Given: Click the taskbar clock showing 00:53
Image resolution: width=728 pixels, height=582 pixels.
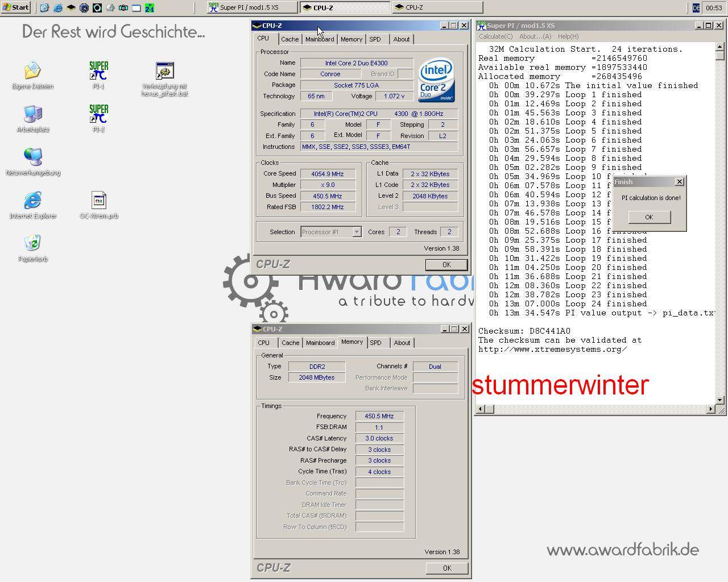Looking at the screenshot, I should tap(714, 7).
